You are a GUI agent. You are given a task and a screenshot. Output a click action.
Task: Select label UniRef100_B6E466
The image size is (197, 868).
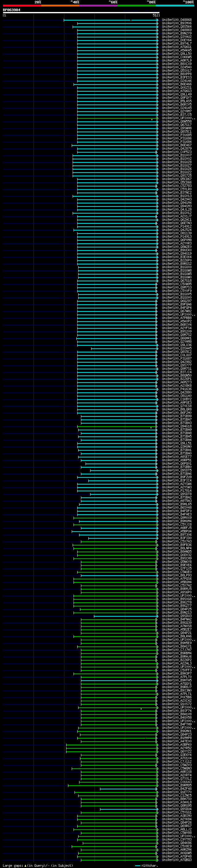(x=176, y=84)
